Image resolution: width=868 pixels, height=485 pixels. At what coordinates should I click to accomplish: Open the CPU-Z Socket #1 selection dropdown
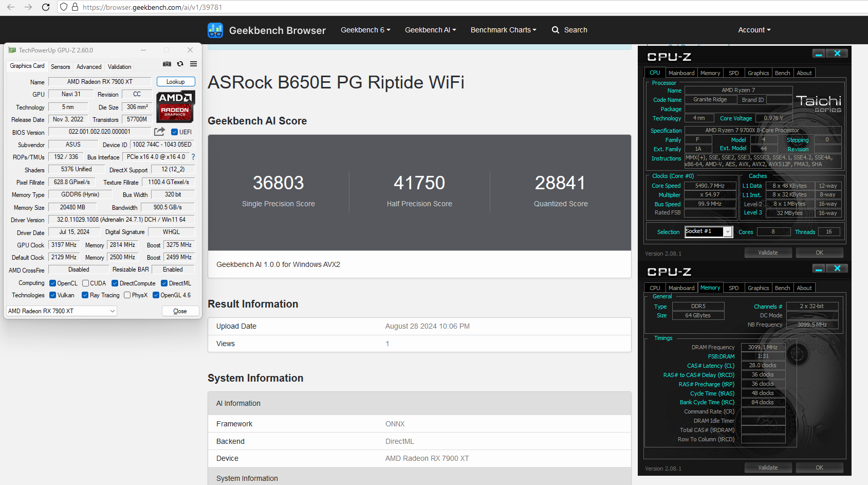click(709, 232)
